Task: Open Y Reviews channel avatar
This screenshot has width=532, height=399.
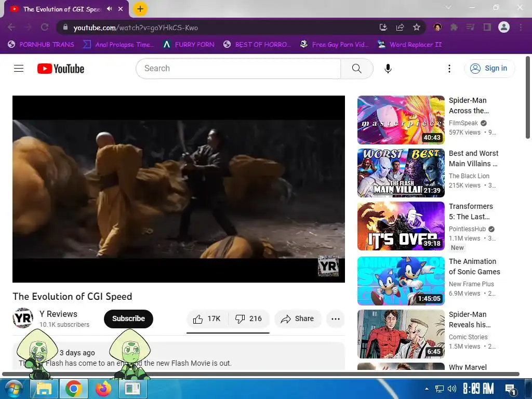Action: (23, 318)
